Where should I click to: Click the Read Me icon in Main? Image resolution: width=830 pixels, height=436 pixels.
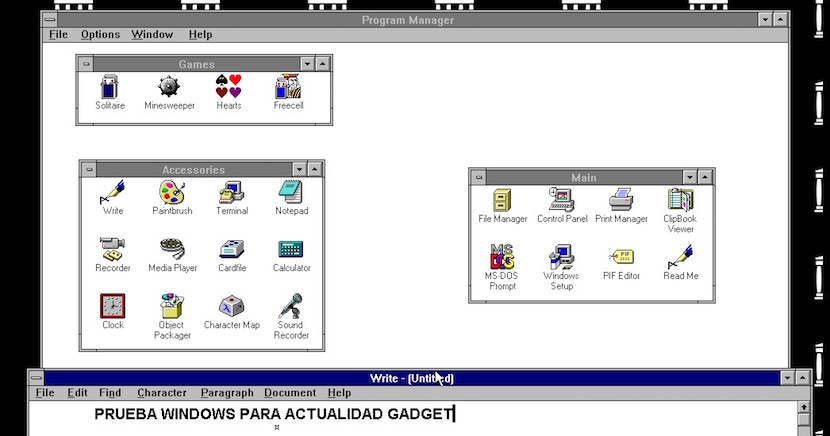pyautogui.click(x=681, y=257)
